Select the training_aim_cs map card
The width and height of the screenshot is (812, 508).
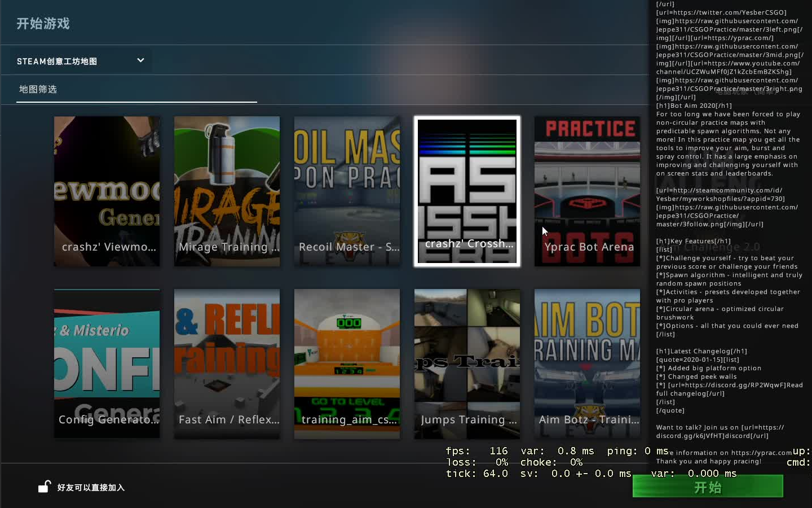pyautogui.click(x=347, y=364)
